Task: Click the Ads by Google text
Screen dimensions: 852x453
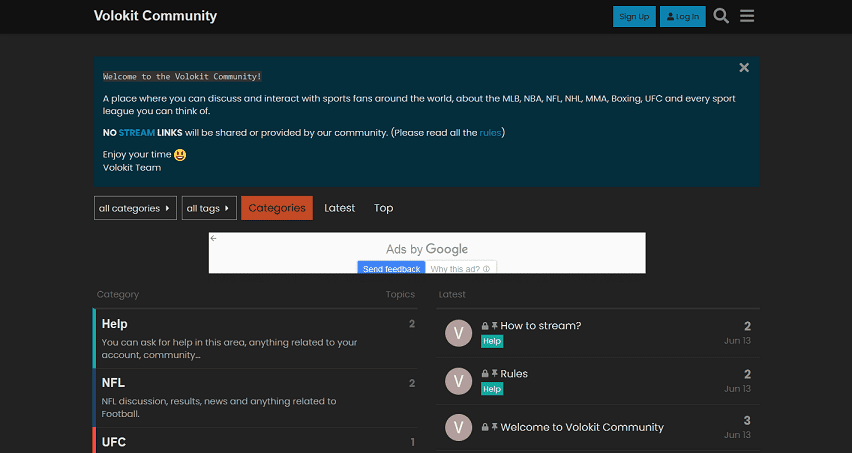Action: [x=427, y=249]
